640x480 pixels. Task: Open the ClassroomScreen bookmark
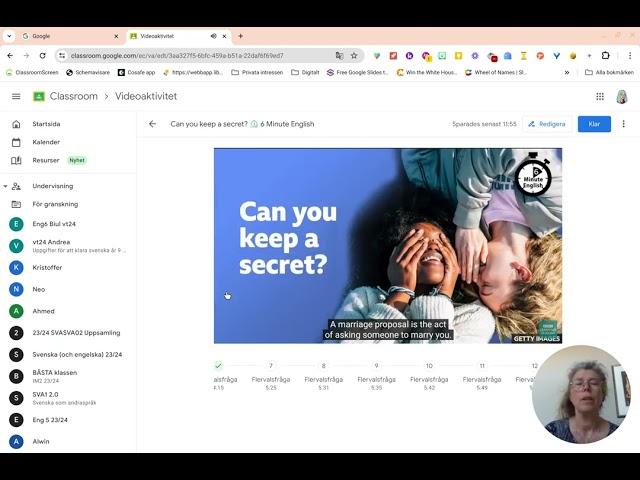tap(32, 72)
